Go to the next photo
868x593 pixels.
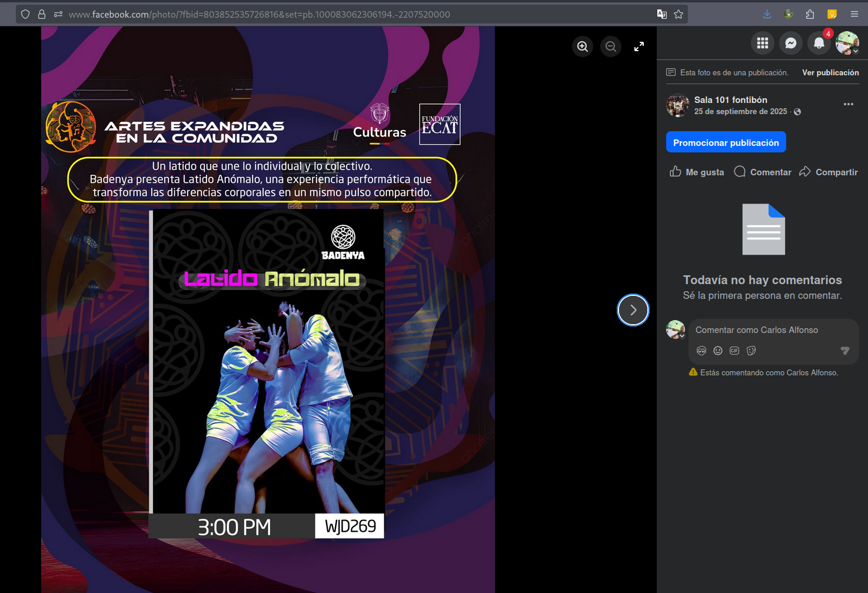pyautogui.click(x=633, y=310)
